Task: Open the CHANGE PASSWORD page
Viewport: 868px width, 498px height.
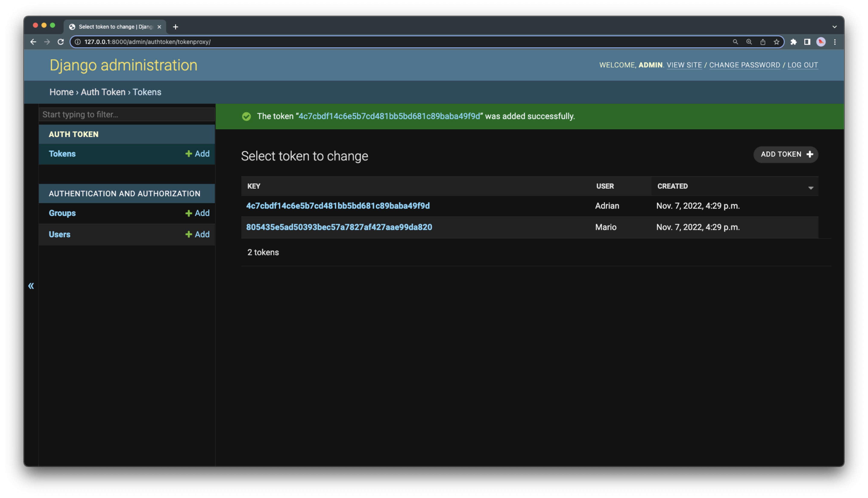Action: pos(745,65)
